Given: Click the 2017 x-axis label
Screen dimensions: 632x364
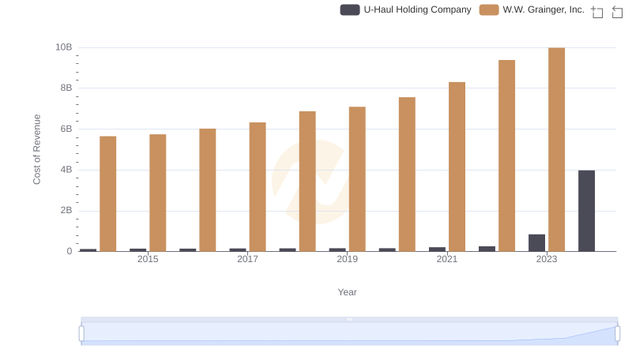Looking at the screenshot, I should (x=247, y=259).
